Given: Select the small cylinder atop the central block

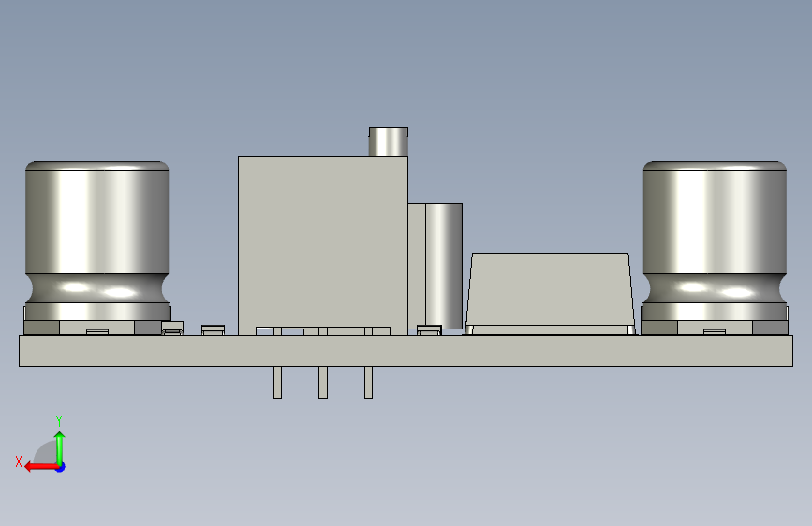Looking at the screenshot, I should point(389,142).
